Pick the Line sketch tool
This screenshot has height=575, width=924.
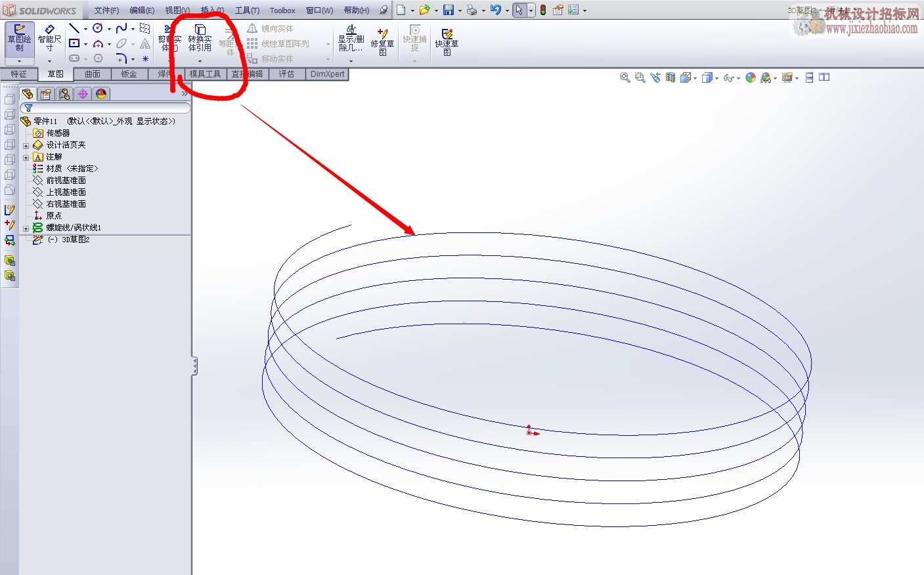(74, 28)
